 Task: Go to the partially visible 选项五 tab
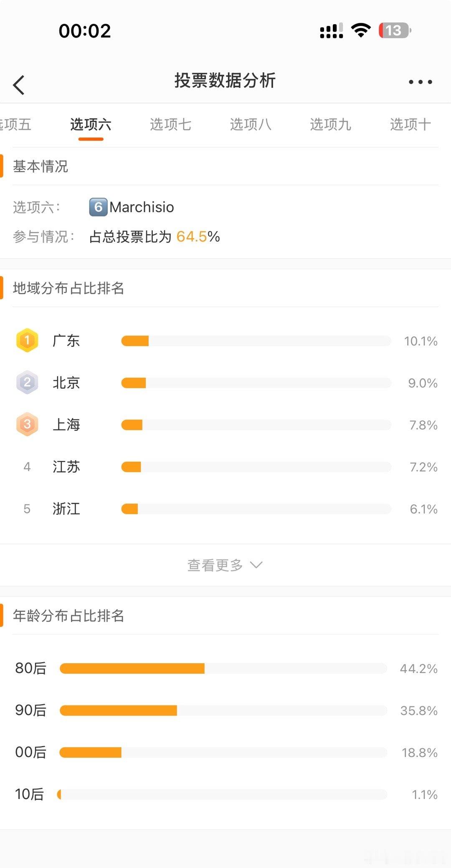pos(15,125)
